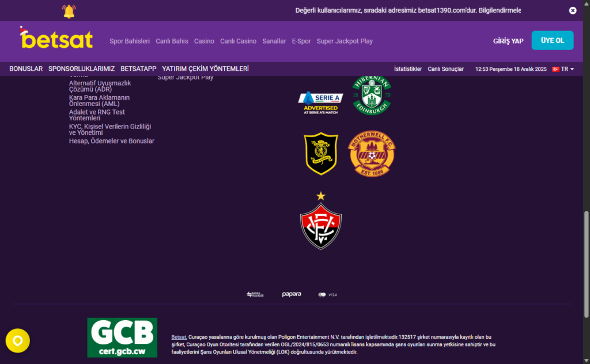Click the Hibernian Edinburgh club crest

[372, 95]
